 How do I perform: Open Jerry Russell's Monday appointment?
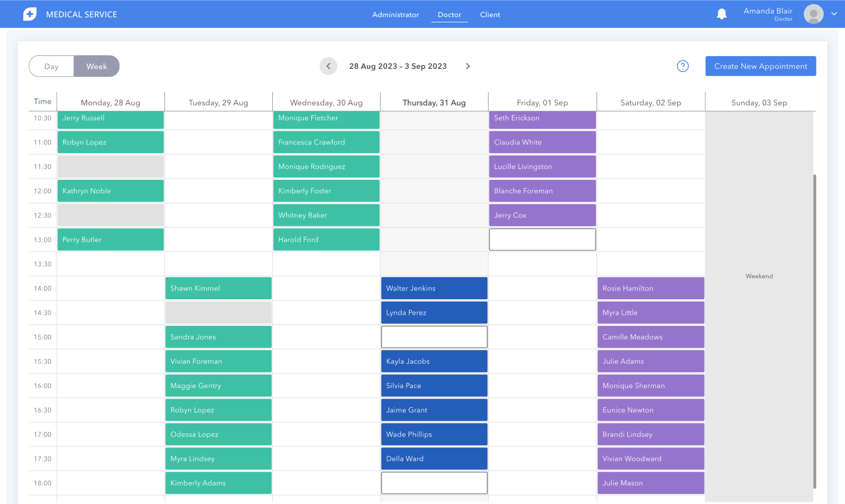(x=110, y=119)
